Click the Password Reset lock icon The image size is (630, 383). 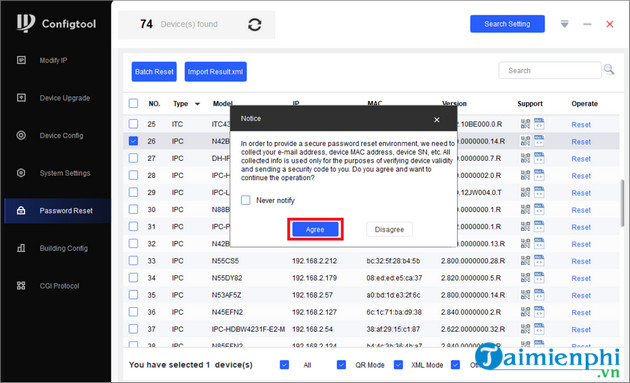tap(21, 211)
